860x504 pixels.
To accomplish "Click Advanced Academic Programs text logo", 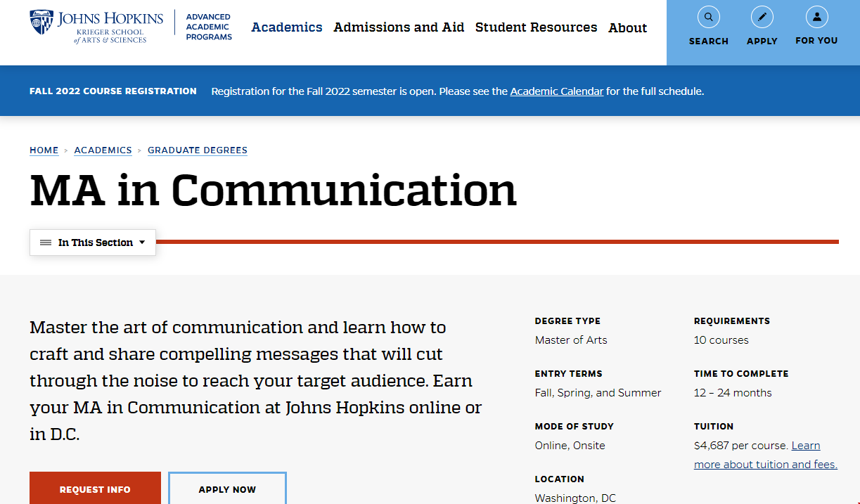I will pos(209,27).
